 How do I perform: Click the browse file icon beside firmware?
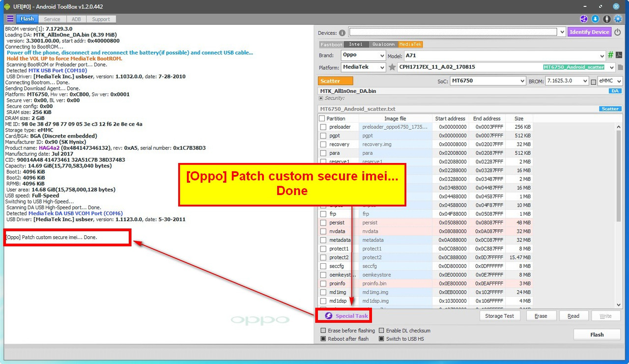(x=620, y=67)
